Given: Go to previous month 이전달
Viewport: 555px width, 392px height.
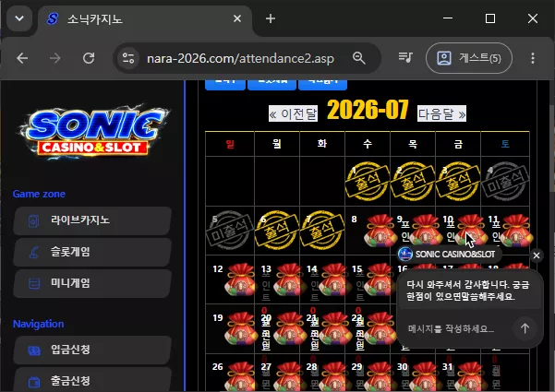Looking at the screenshot, I should pyautogui.click(x=293, y=113).
